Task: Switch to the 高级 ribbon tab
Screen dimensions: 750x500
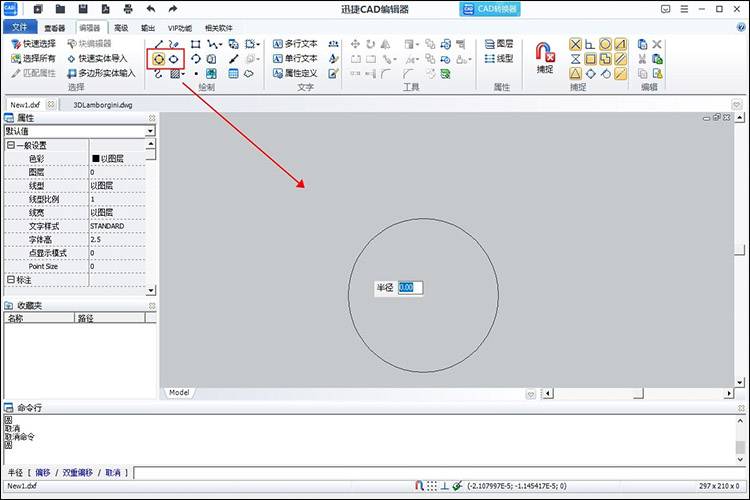Action: click(x=121, y=28)
